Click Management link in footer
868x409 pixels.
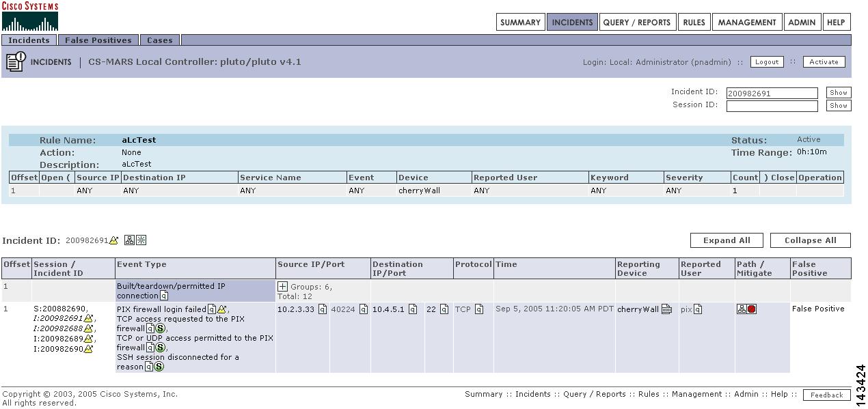click(696, 394)
